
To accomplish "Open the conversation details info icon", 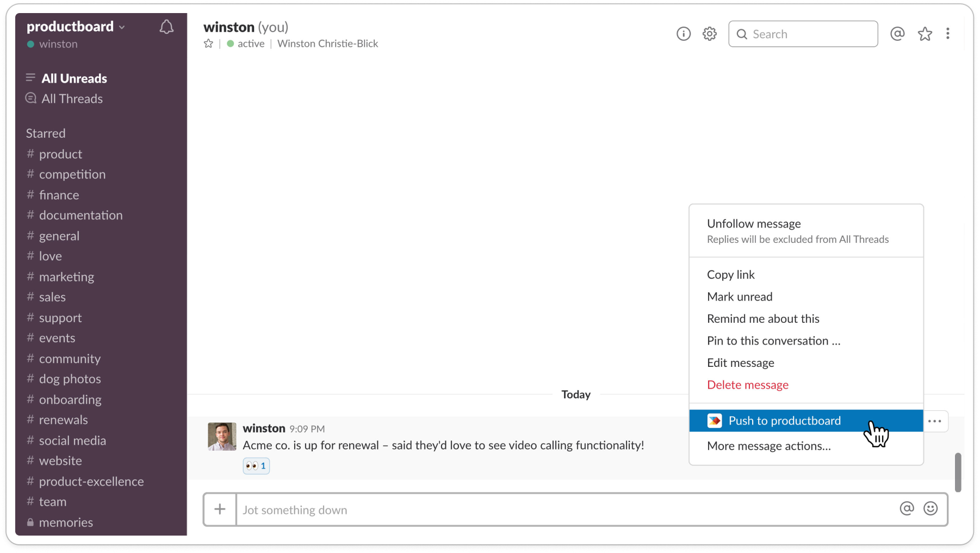I will 684,34.
